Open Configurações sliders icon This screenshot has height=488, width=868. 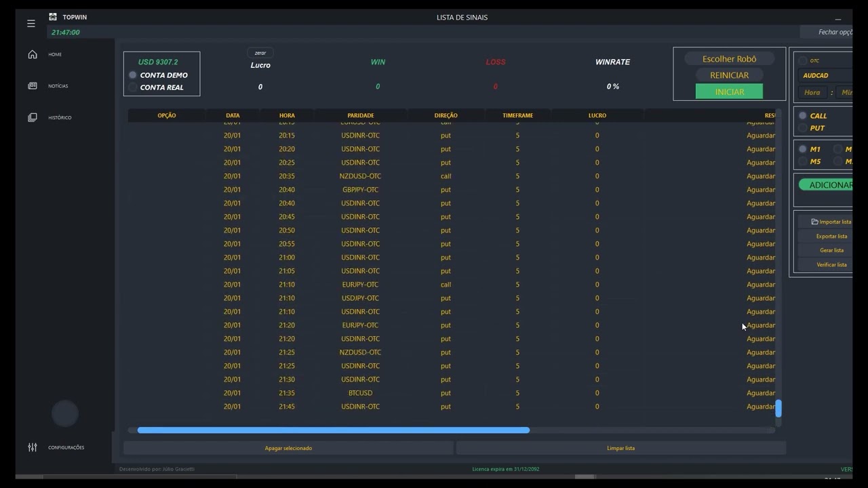33,447
